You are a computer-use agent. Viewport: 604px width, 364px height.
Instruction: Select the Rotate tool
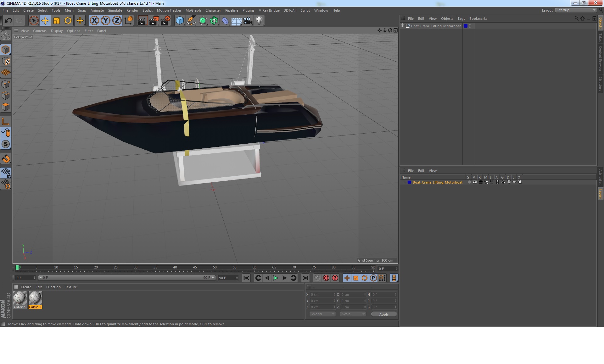(68, 21)
